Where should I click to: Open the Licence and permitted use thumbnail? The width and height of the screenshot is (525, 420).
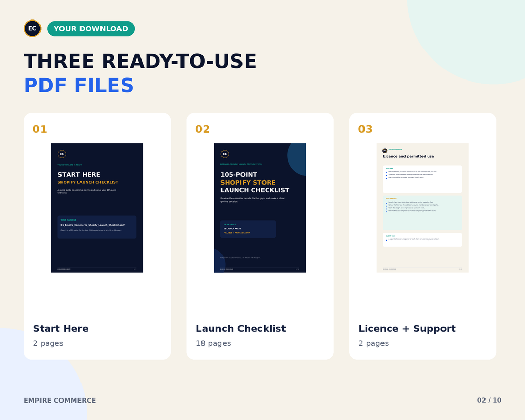tap(422, 208)
